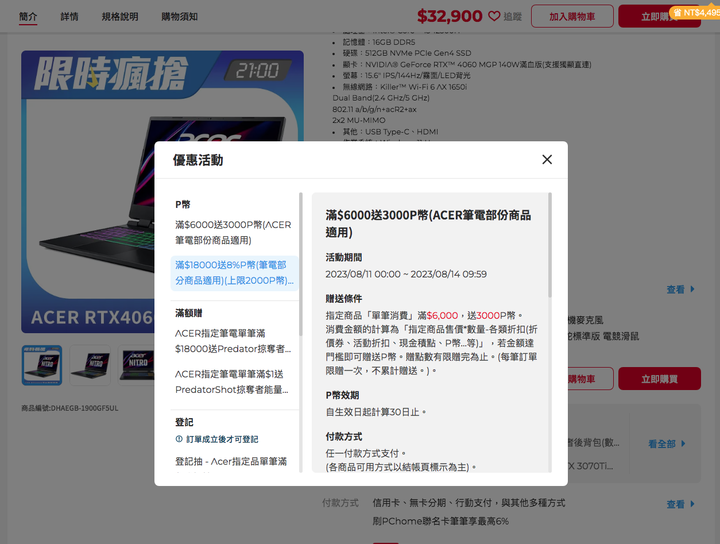Click the 活動期間 date range text

tap(406, 274)
